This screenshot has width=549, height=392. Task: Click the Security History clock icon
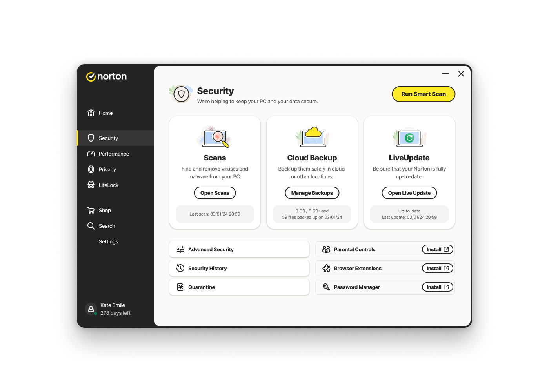pos(180,268)
